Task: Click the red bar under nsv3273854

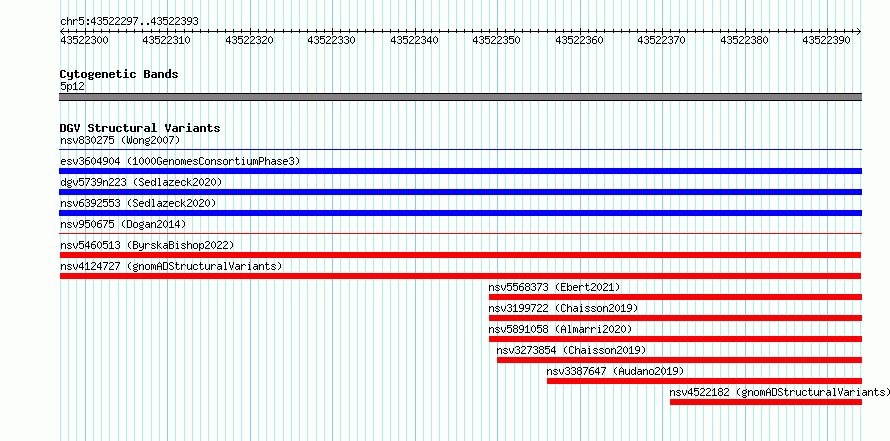Action: (x=679, y=360)
